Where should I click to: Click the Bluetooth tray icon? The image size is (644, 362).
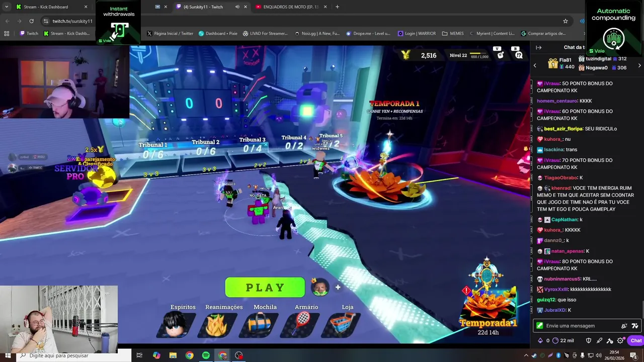[x=558, y=355]
